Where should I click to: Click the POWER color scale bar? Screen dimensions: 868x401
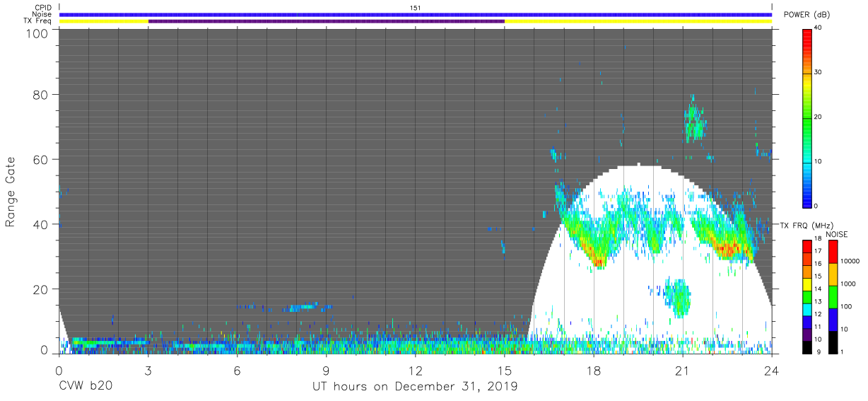click(807, 117)
